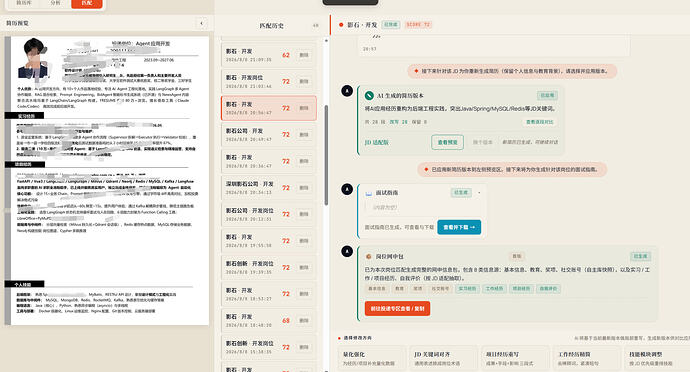Screen dimensions: 690x372
Task: Expand the 面试指南 card dropdown arrow
Action: [479, 193]
